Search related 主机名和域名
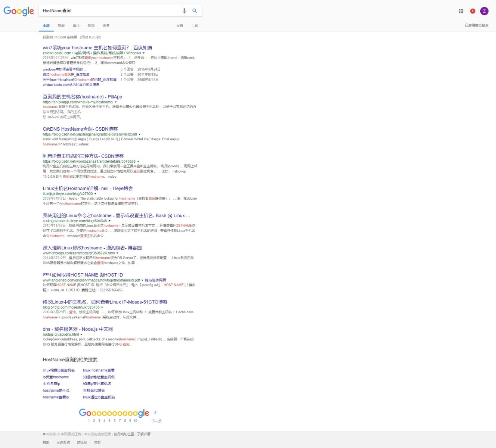 (x=94, y=391)
